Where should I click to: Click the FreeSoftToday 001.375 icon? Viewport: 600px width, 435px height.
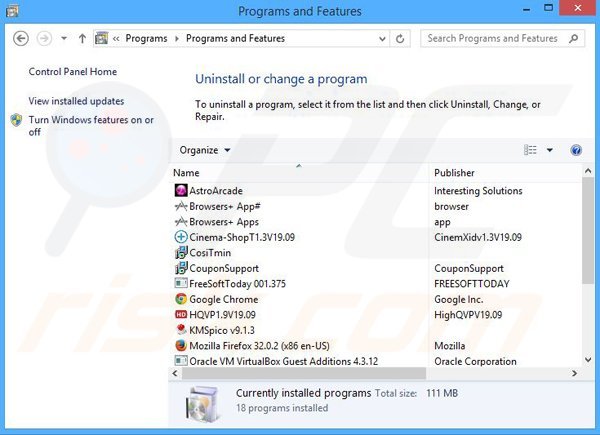181,283
